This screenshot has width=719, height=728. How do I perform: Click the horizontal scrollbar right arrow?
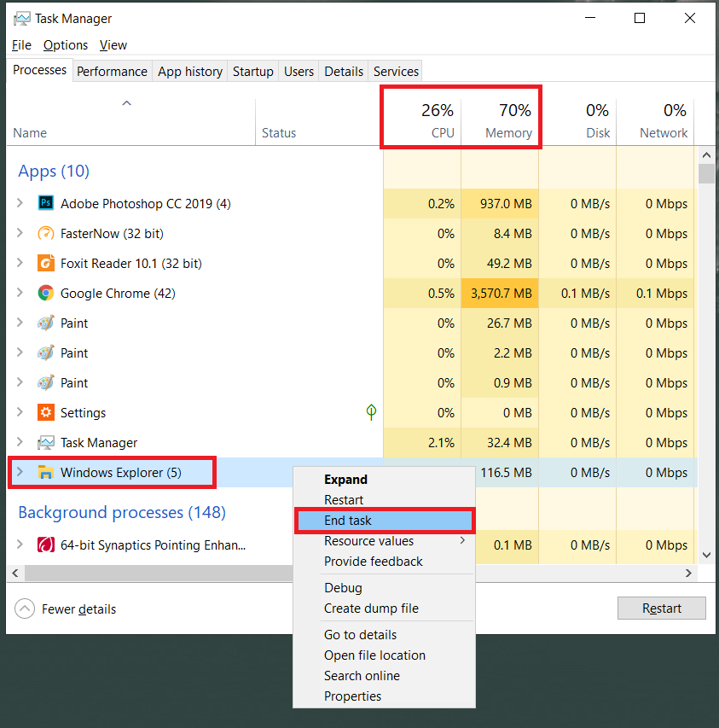(x=688, y=573)
